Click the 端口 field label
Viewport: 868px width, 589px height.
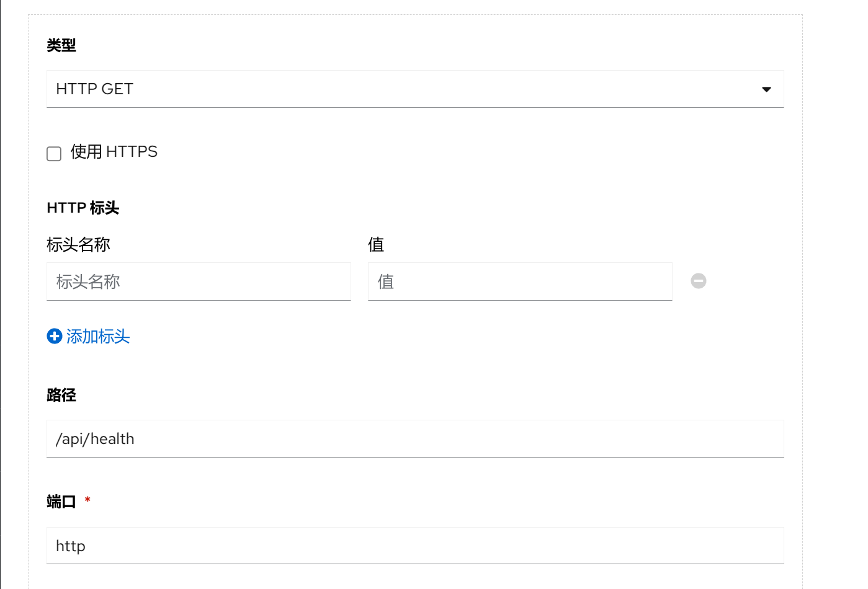61,501
